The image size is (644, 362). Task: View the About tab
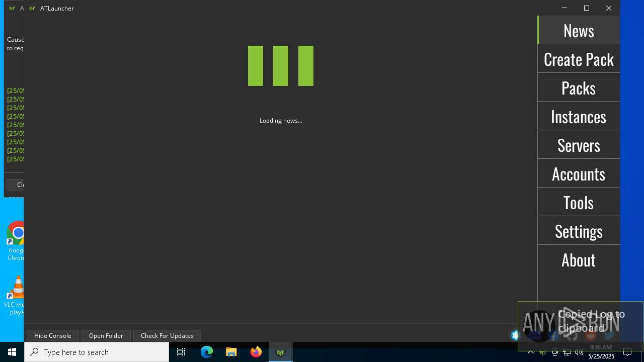(x=579, y=259)
